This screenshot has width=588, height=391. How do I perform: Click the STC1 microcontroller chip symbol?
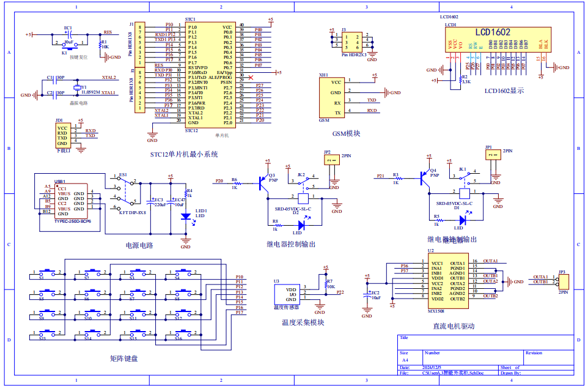[210, 75]
